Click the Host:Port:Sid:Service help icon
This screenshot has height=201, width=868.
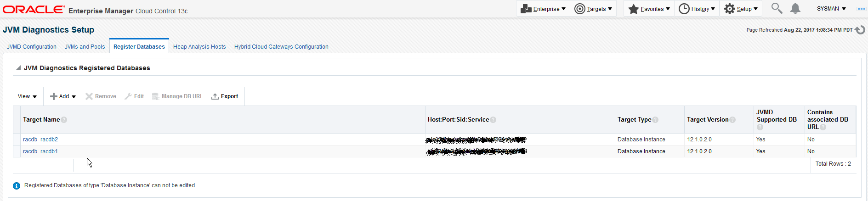tap(493, 120)
